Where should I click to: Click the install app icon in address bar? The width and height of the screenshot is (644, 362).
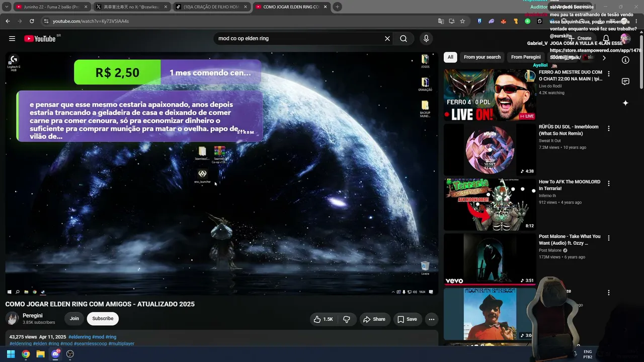pyautogui.click(x=452, y=21)
